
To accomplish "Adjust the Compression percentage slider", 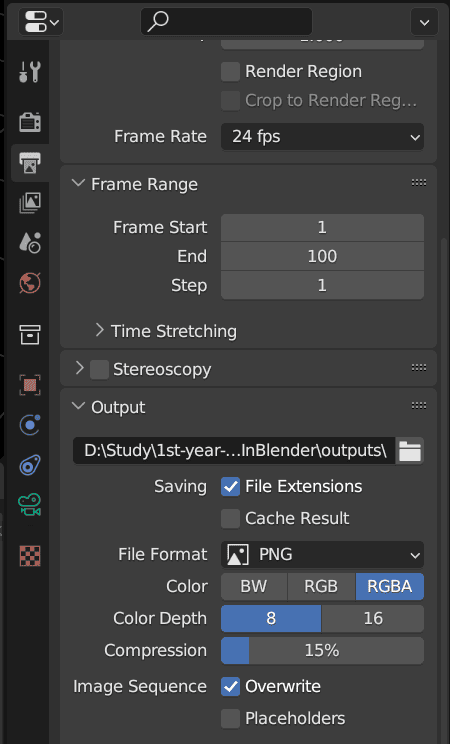I will (322, 651).
